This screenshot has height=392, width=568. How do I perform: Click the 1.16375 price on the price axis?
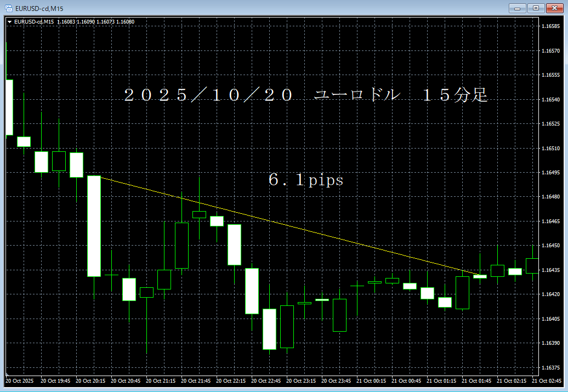click(x=550, y=367)
